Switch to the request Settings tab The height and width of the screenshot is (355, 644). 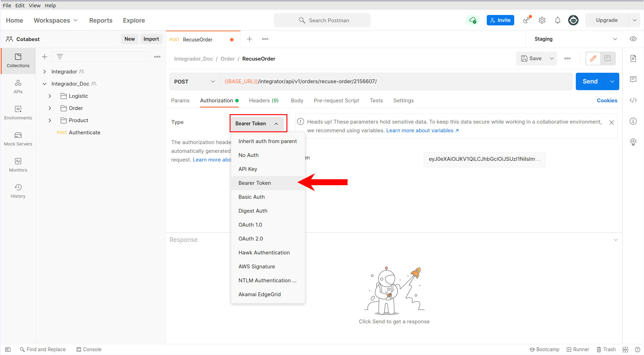(404, 101)
